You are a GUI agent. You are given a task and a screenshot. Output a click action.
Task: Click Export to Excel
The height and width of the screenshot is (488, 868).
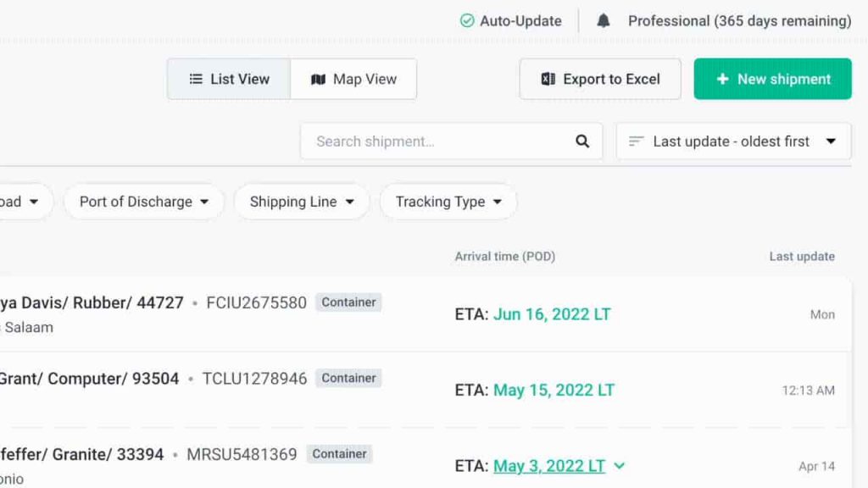point(599,79)
